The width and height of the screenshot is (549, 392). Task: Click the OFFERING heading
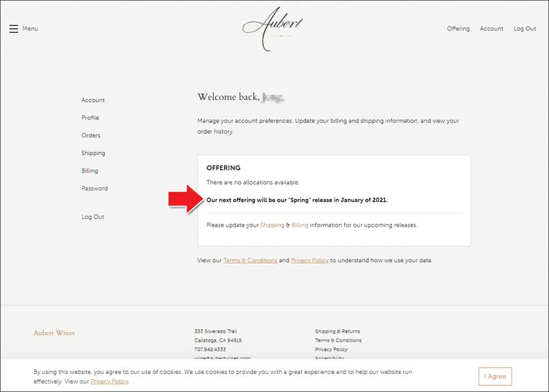(x=223, y=168)
